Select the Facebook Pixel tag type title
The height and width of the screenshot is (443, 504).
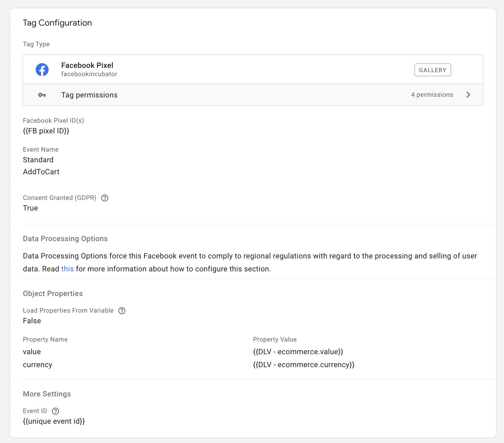[x=87, y=65]
